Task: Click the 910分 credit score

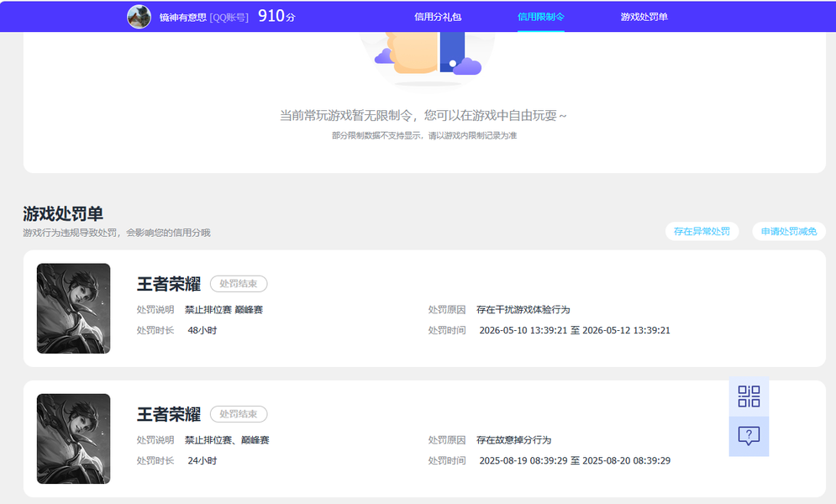Action: [276, 16]
